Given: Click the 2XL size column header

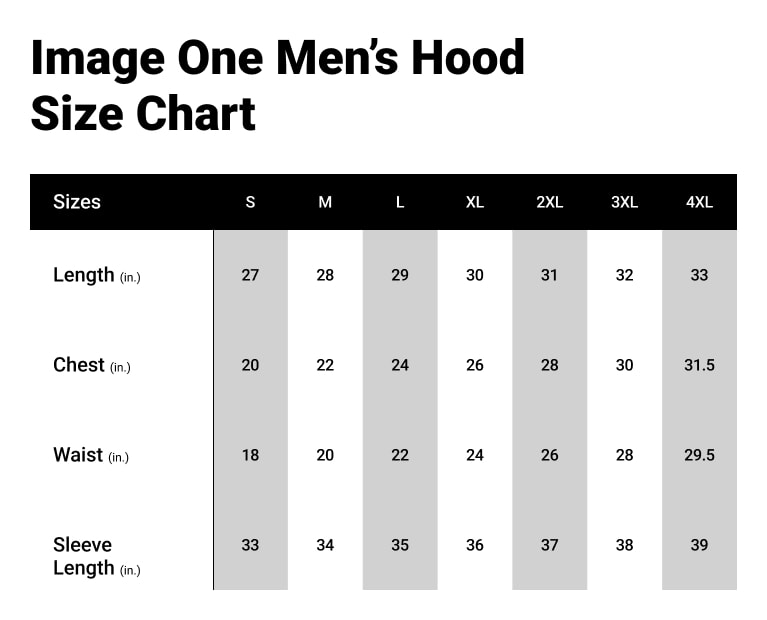Looking at the screenshot, I should pyautogui.click(x=549, y=202).
